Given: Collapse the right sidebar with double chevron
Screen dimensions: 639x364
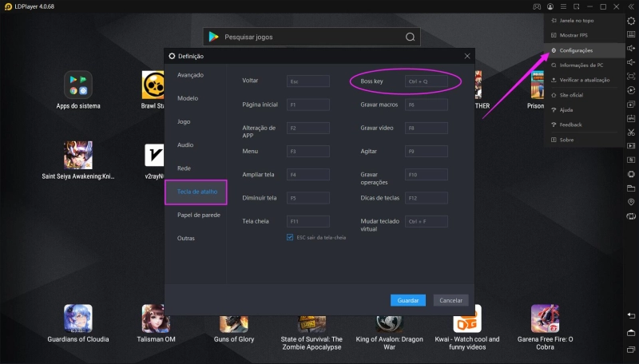Looking at the screenshot, I should 631,6.
